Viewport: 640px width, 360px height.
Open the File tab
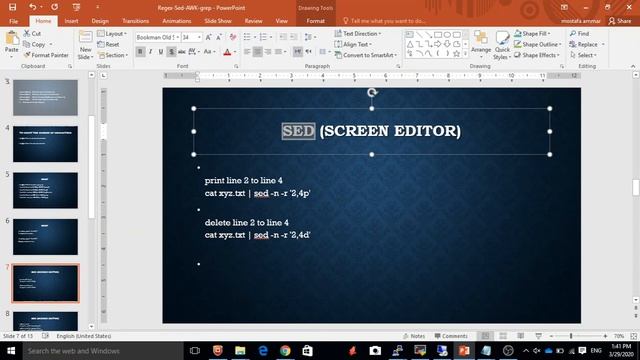tap(13, 21)
